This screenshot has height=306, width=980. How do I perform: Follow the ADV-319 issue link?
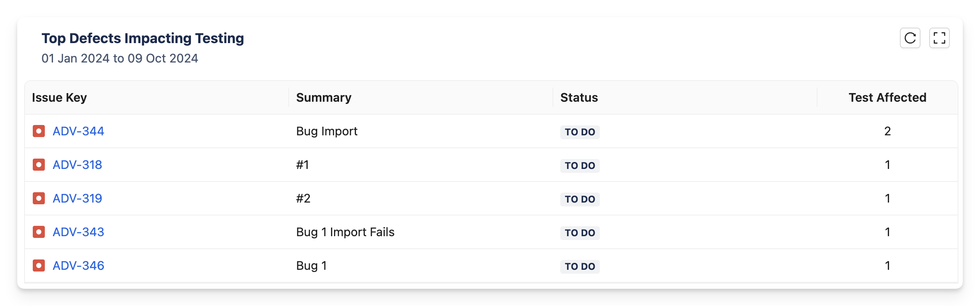(77, 198)
